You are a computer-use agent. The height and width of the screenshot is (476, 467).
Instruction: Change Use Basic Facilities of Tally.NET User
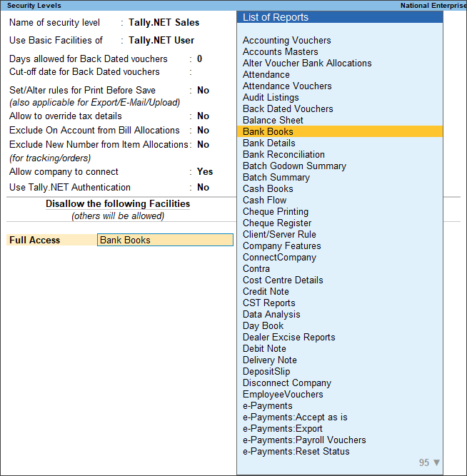[x=161, y=41]
